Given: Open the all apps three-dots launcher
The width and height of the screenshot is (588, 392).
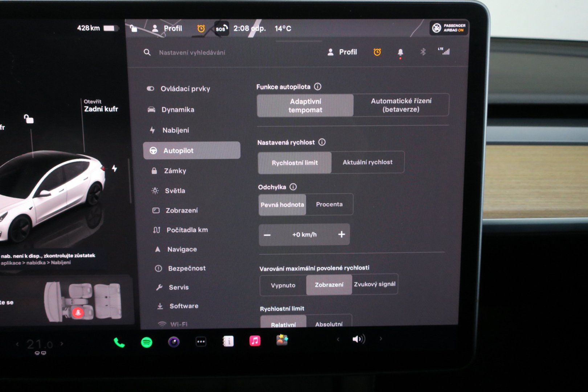Looking at the screenshot, I should click(x=201, y=342).
